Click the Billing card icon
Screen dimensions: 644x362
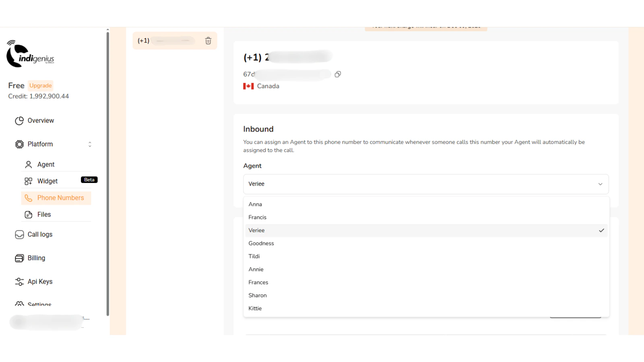[19, 258]
